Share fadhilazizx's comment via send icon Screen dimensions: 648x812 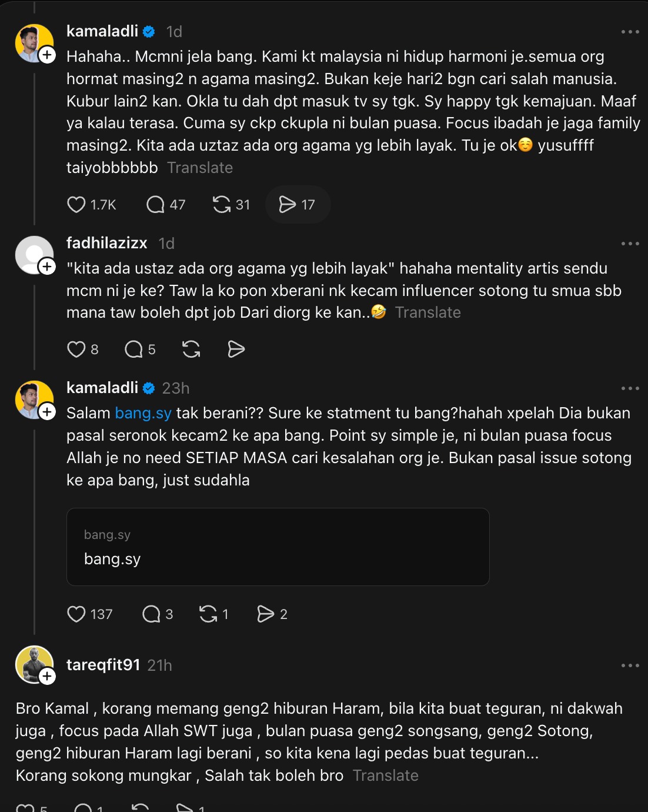click(x=236, y=350)
